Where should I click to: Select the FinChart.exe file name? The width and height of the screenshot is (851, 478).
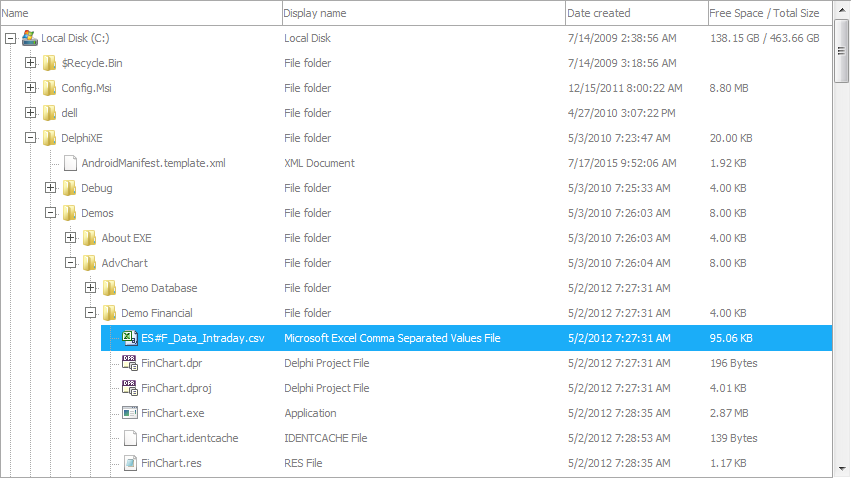(173, 413)
